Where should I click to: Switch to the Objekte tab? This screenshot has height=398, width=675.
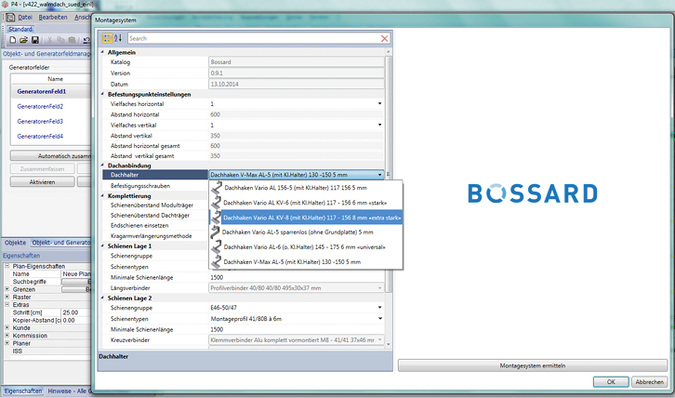click(15, 243)
